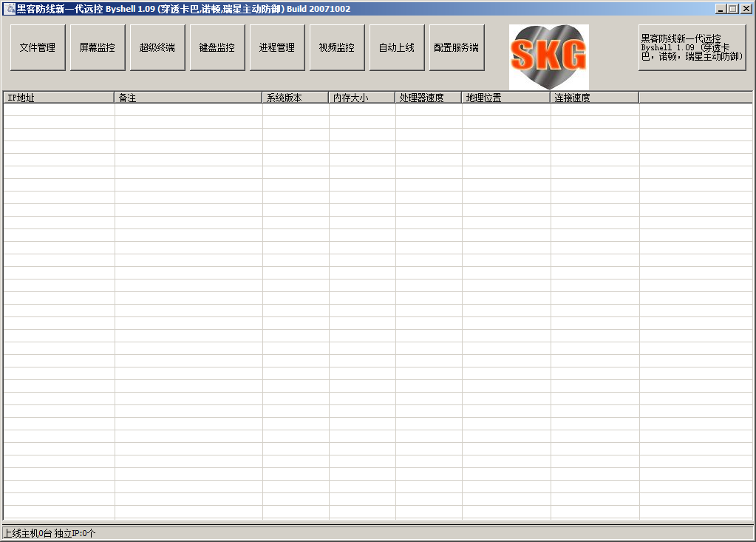Open the 屏幕监控 function

[x=98, y=47]
